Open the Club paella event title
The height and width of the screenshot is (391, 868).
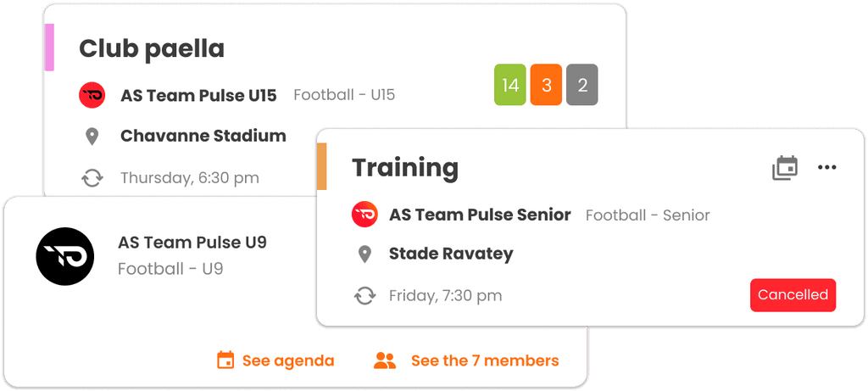(152, 48)
